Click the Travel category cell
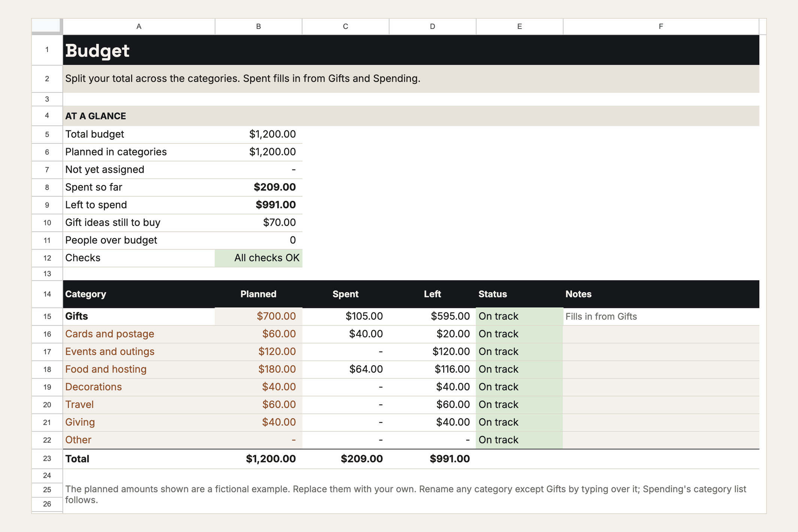 point(139,404)
